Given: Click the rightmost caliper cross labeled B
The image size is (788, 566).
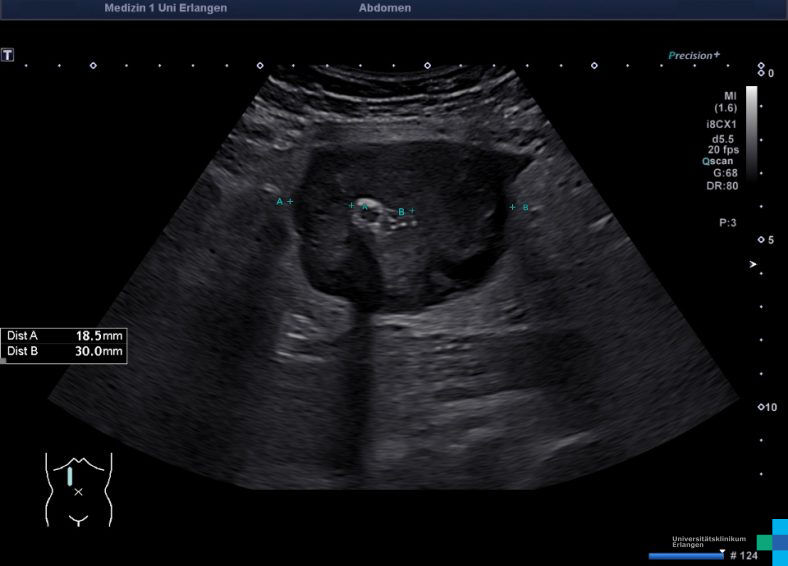Looking at the screenshot, I should click(513, 207).
